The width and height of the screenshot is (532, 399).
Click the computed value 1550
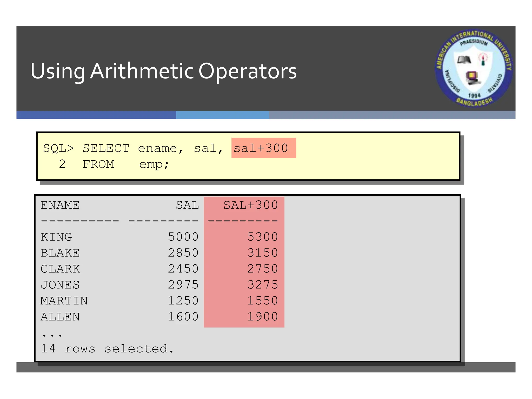[263, 301]
